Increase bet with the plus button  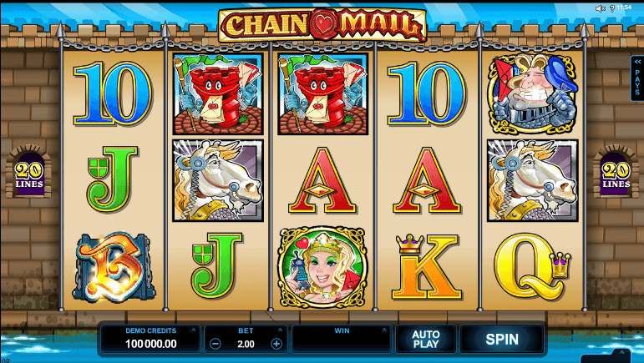(x=276, y=344)
